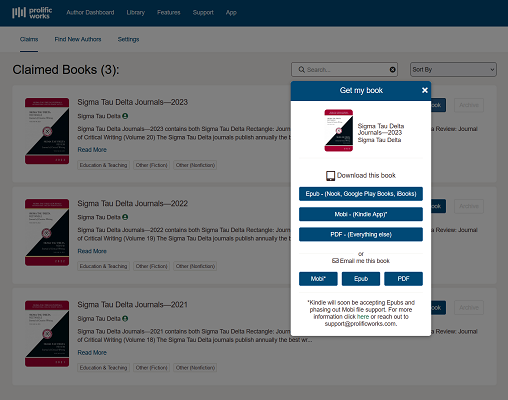Click Education & Teaching tag on 2022 journals
This screenshot has width=508, height=400.
click(x=103, y=266)
